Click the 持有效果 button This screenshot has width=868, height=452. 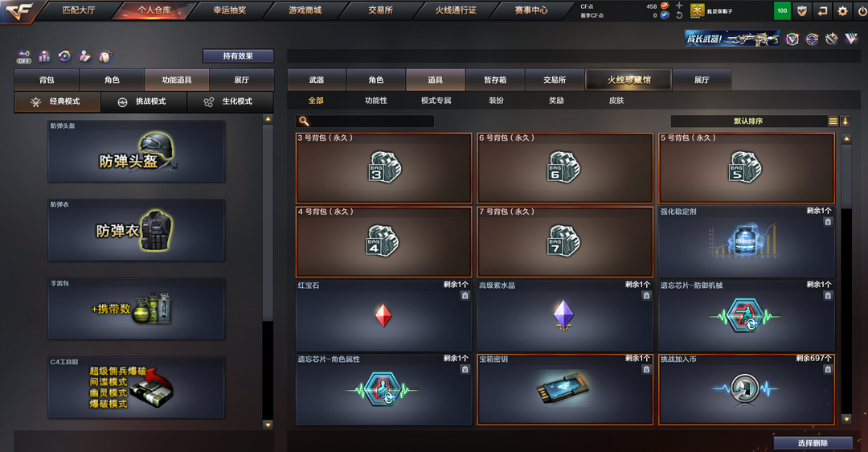[238, 56]
